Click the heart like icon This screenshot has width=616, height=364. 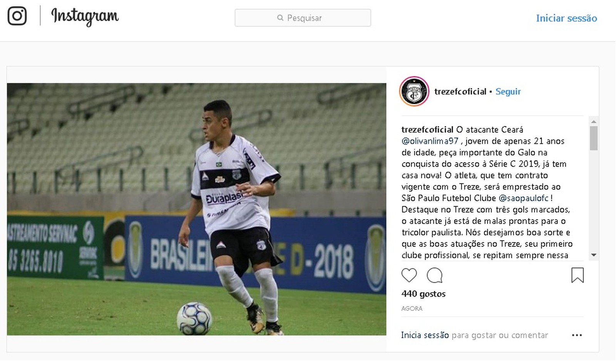(409, 275)
